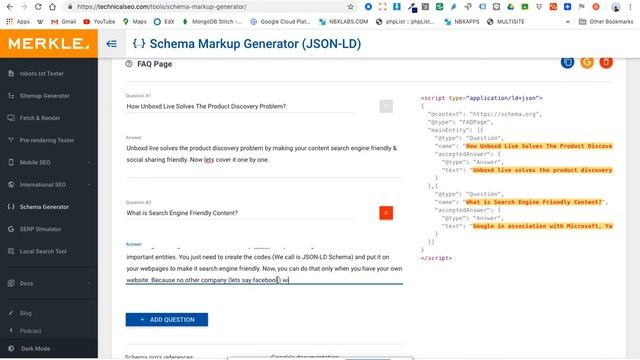Collapse the sidebar with the hamburger arrow icon
Image resolution: width=640 pixels, height=360 pixels.
pos(111,44)
